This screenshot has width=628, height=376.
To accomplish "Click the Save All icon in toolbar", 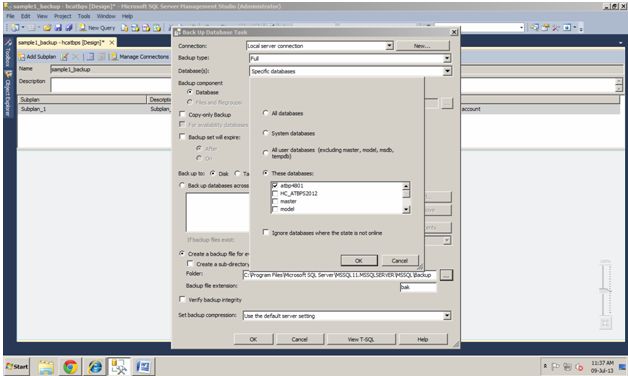I will [69, 28].
